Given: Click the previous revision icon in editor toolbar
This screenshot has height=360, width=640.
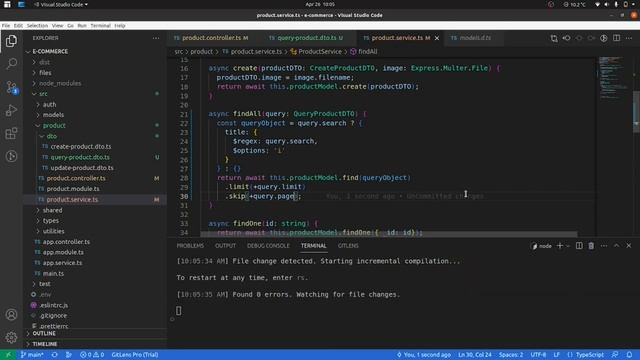Looking at the screenshot, I should click(567, 38).
